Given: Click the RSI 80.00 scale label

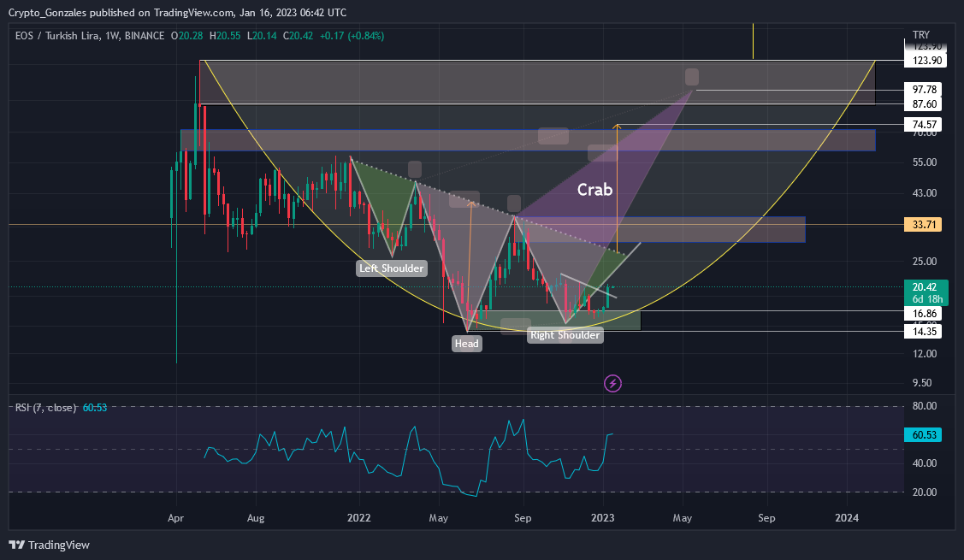Looking at the screenshot, I should pyautogui.click(x=925, y=406).
